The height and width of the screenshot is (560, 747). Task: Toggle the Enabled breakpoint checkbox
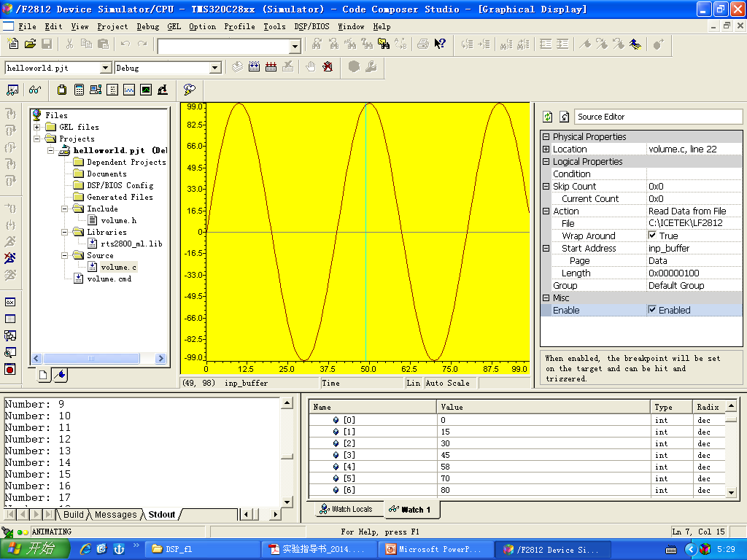pos(652,309)
